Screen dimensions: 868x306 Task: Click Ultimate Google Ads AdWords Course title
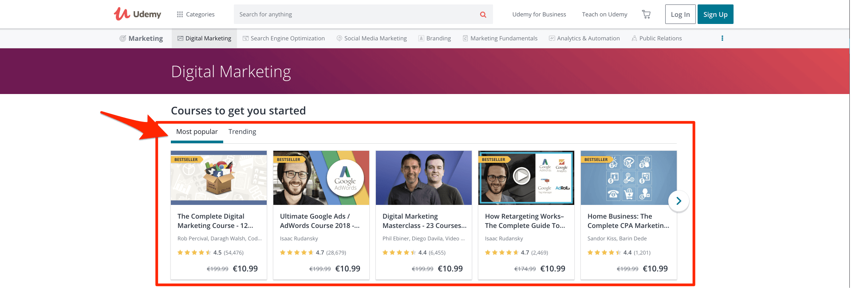pos(320,221)
